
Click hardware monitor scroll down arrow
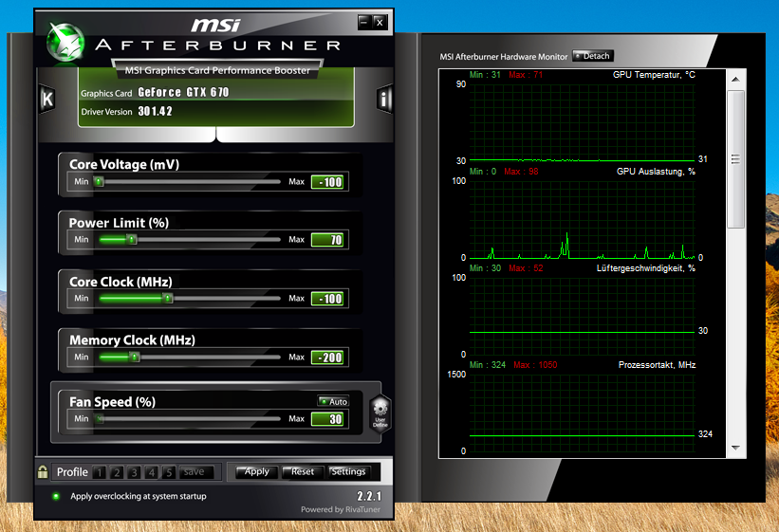tap(735, 448)
